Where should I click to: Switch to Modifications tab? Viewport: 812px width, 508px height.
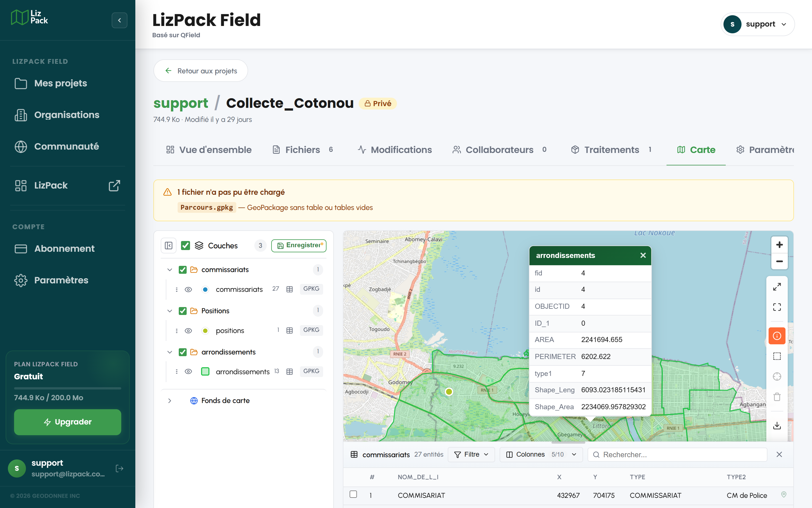click(x=395, y=150)
